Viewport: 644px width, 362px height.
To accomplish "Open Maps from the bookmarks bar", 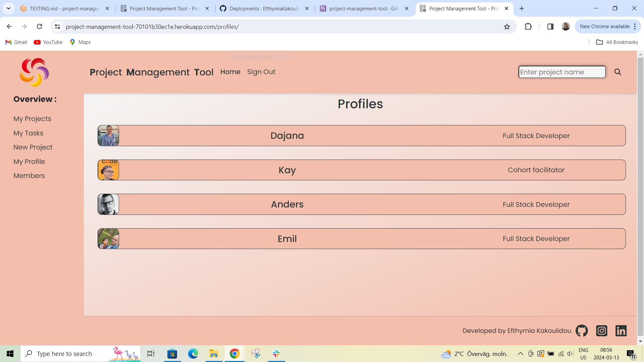I will tap(80, 42).
